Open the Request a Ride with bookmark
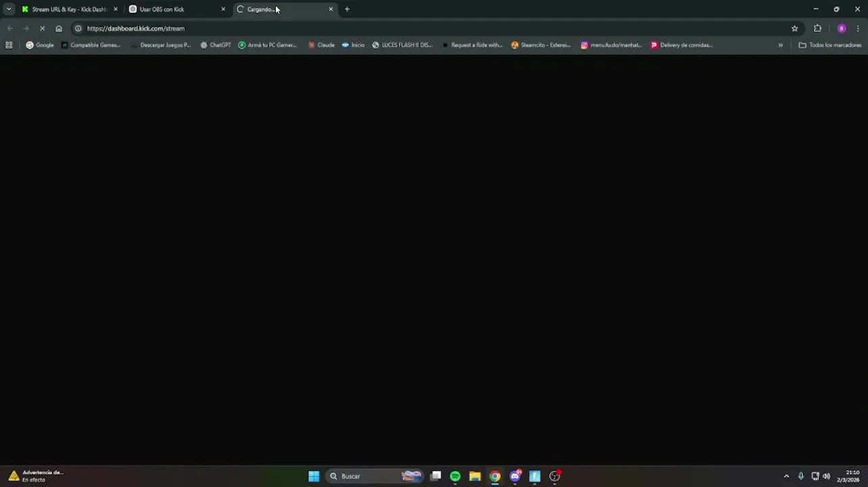The image size is (868, 487). click(472, 45)
